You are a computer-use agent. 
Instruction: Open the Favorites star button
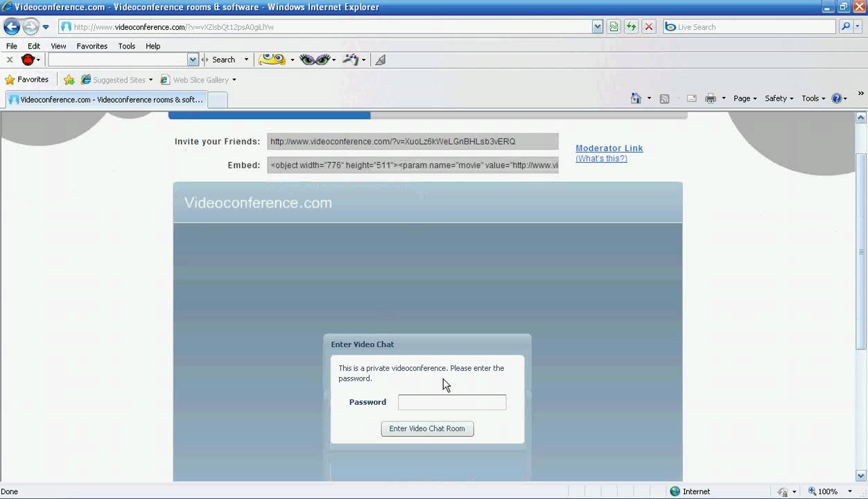point(26,80)
